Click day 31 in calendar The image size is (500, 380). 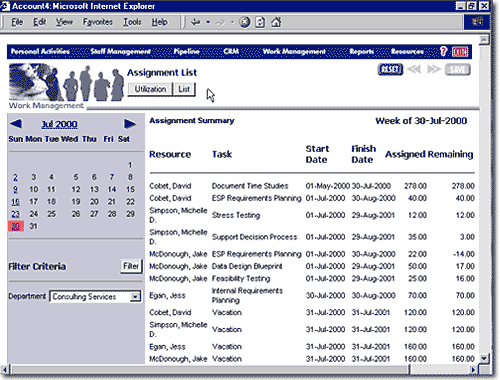coord(33,226)
